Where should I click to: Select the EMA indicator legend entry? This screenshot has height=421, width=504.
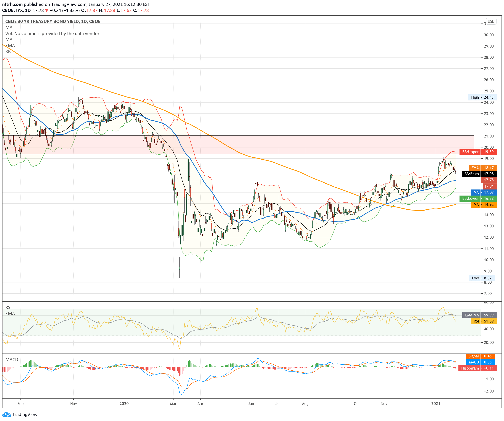(10, 46)
